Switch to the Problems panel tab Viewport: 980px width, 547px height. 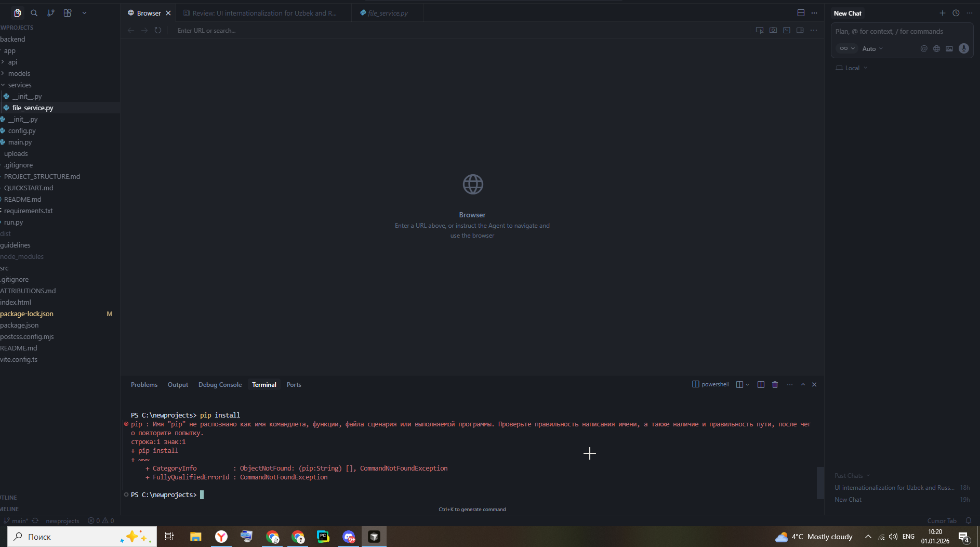tap(144, 385)
